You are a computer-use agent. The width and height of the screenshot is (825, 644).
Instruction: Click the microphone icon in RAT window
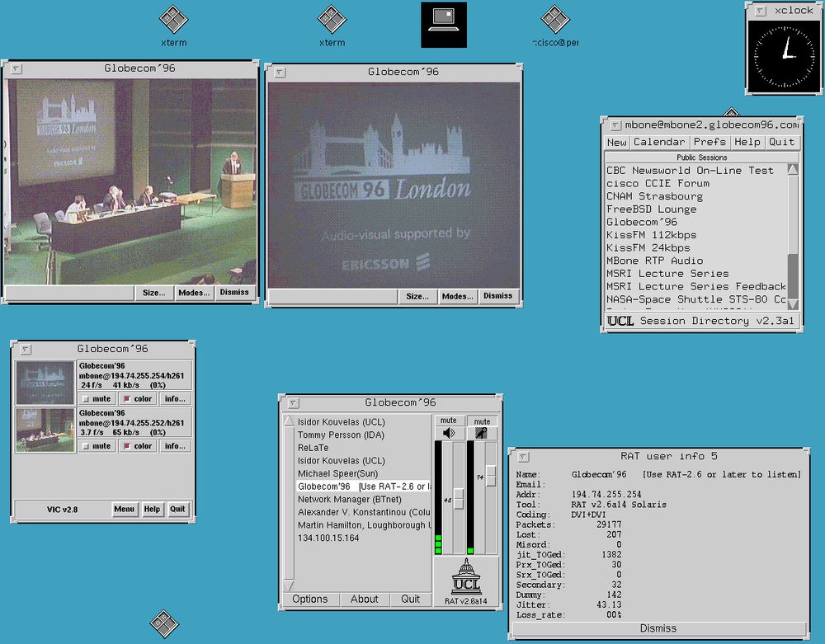coord(481,433)
